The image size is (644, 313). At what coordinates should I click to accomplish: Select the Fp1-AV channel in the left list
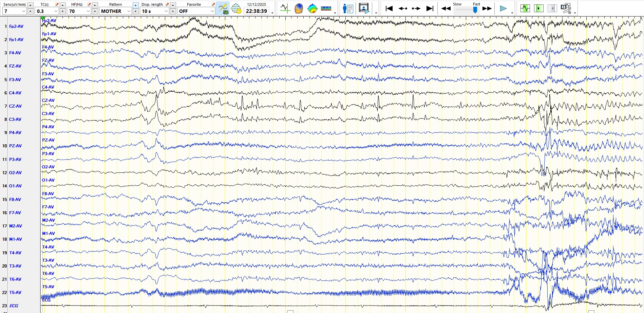click(x=16, y=40)
